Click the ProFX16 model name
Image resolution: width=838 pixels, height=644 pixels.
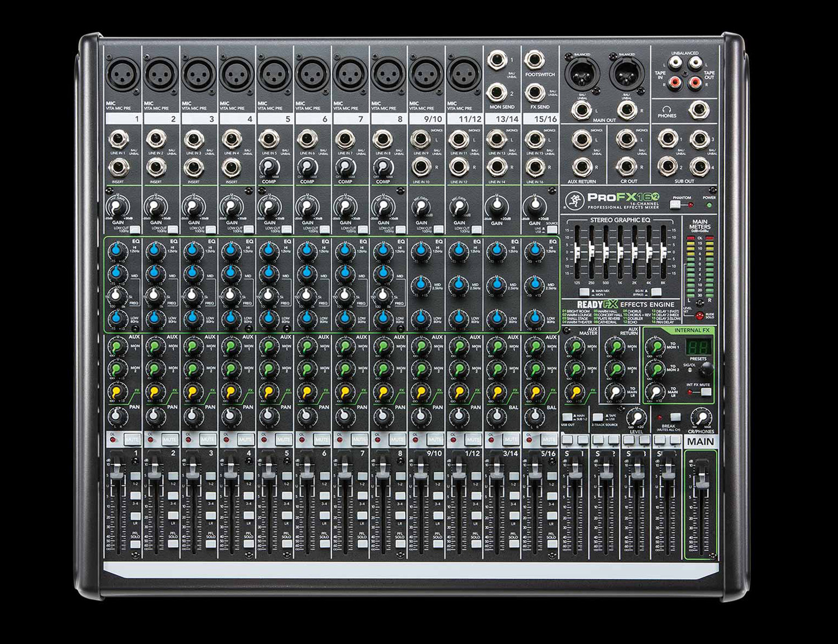coord(623,197)
